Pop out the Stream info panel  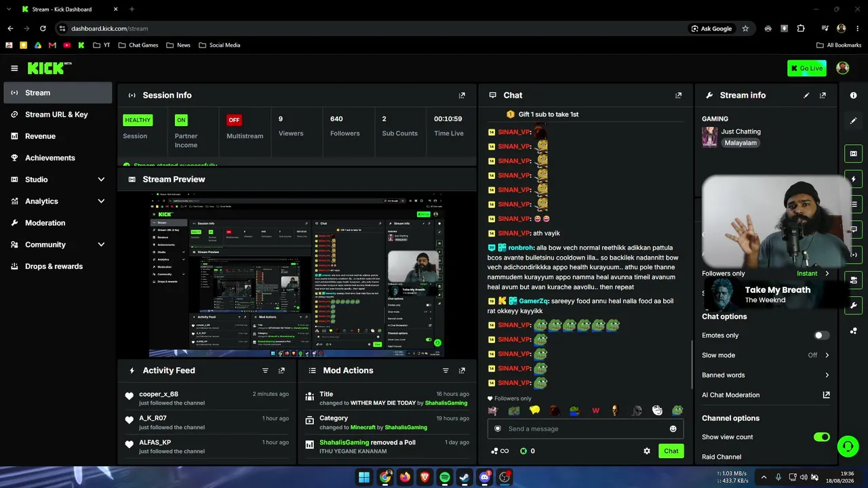pyautogui.click(x=823, y=96)
